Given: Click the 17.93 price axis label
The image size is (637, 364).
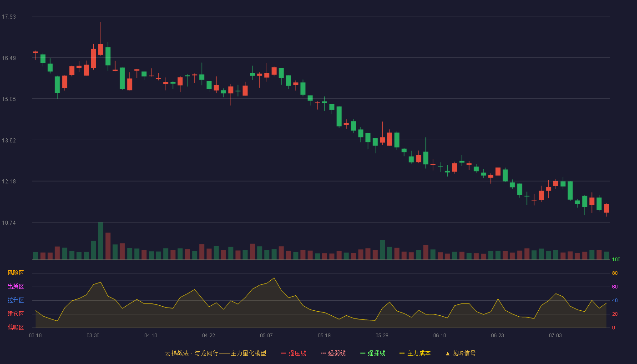Looking at the screenshot, I should tap(9, 17).
